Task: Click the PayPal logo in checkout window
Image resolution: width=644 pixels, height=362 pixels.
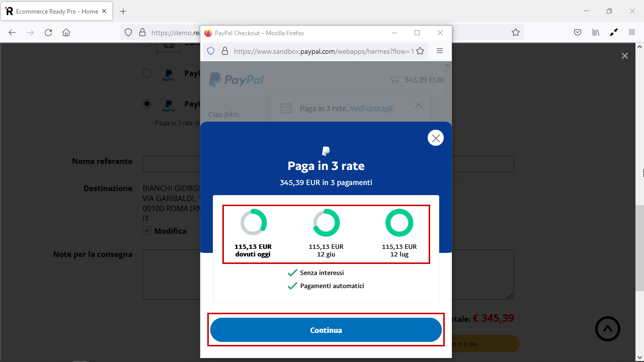Action: tap(236, 79)
